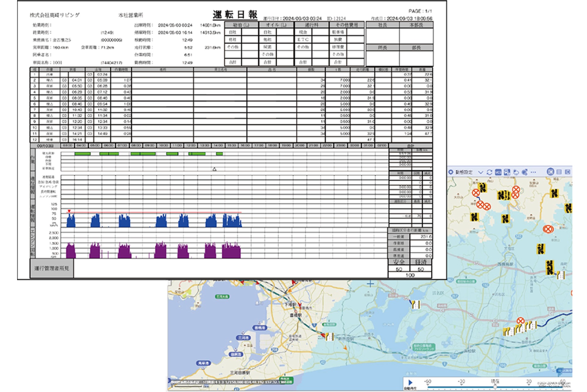Viewport: 587px width, 392px height.
Task: Click the 空車距離 : 71.2km value
Action: [98, 47]
